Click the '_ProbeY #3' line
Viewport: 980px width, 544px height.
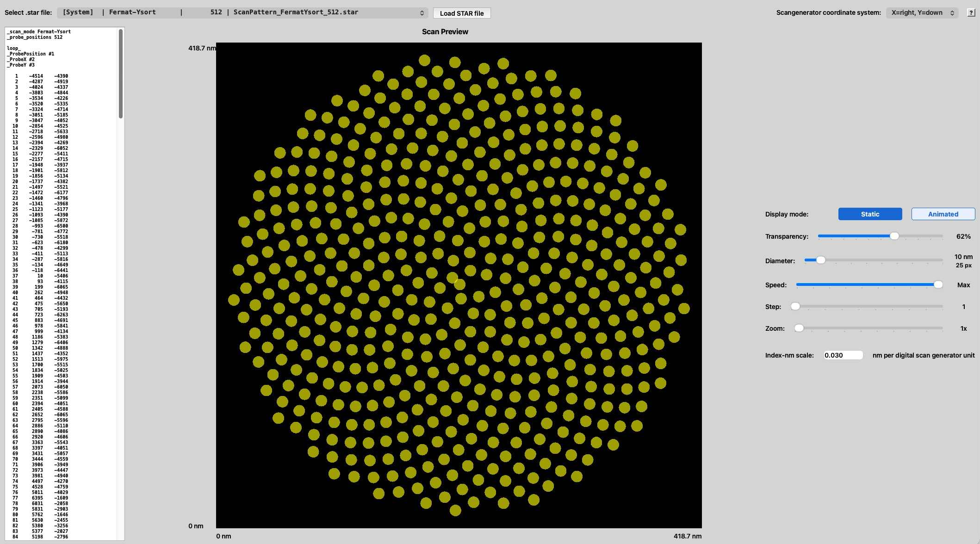coord(21,65)
